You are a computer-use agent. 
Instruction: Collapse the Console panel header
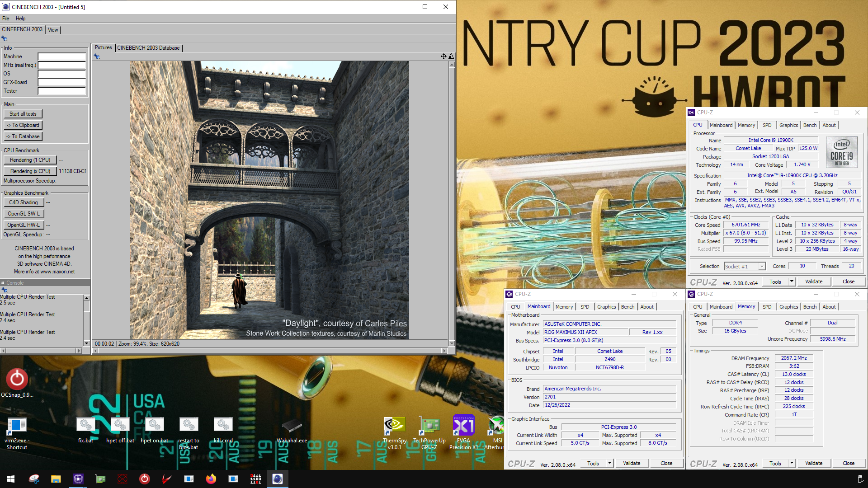pos(3,283)
